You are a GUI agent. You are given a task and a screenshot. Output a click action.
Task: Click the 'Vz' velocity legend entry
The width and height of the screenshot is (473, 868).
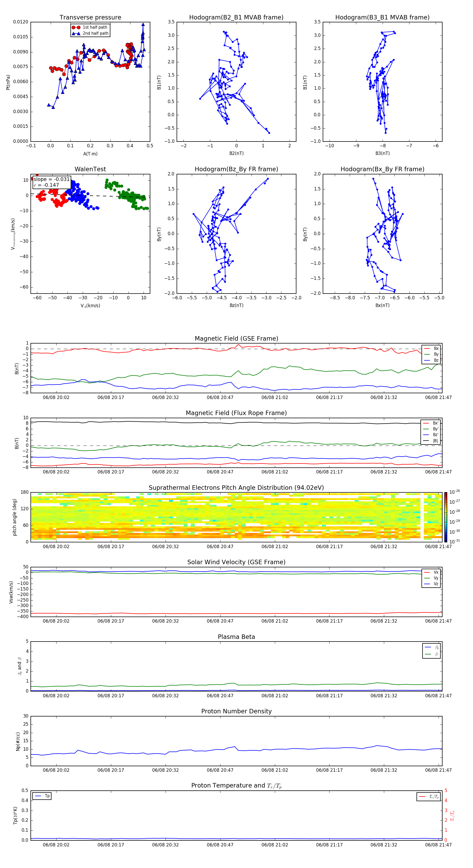coord(431,584)
